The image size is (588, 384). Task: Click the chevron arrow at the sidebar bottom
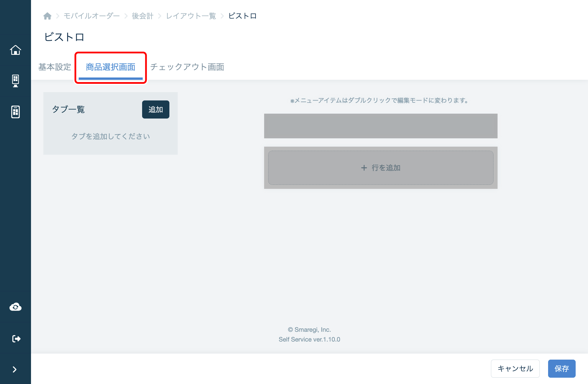click(16, 369)
